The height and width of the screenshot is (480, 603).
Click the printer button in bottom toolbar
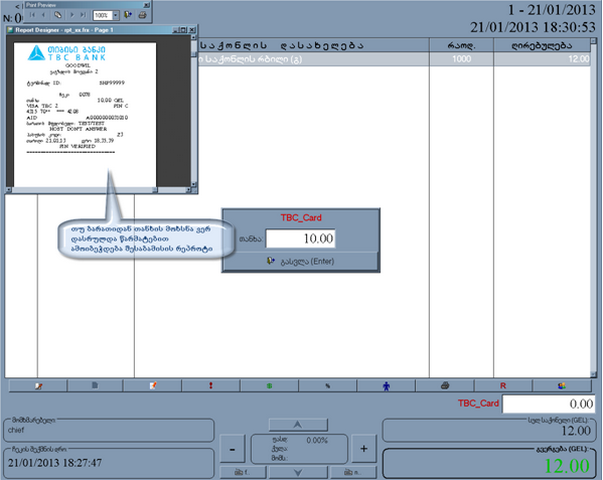(445, 385)
